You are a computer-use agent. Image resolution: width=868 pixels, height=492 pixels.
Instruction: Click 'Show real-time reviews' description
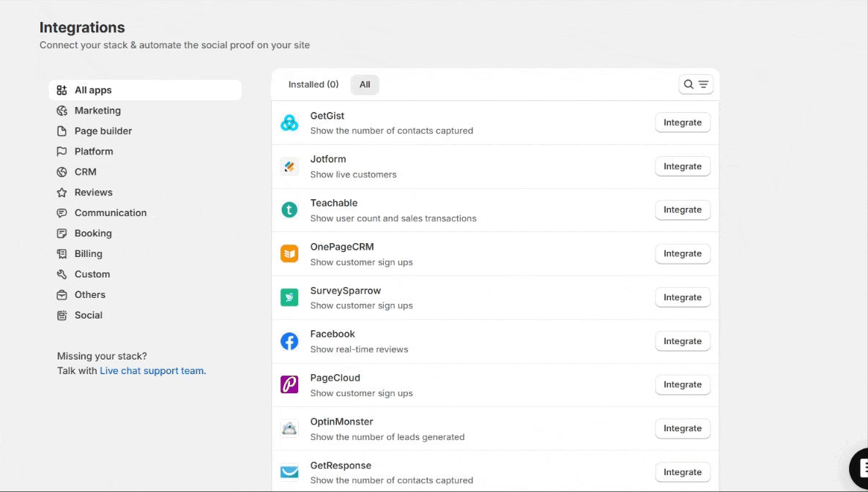coord(359,350)
